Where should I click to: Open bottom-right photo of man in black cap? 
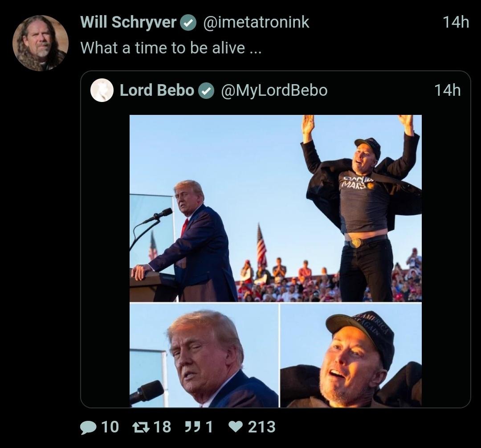[x=351, y=355]
